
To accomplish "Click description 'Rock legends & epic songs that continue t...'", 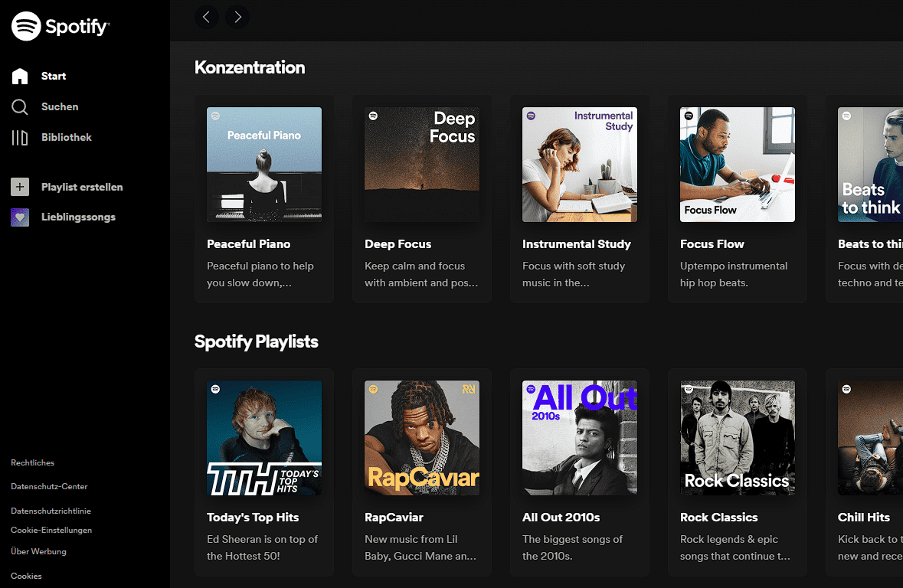I will pos(735,547).
